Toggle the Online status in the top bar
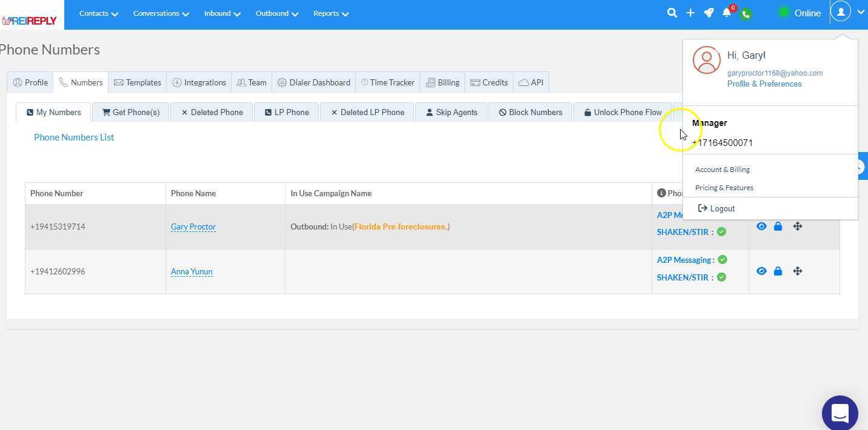 [807, 13]
